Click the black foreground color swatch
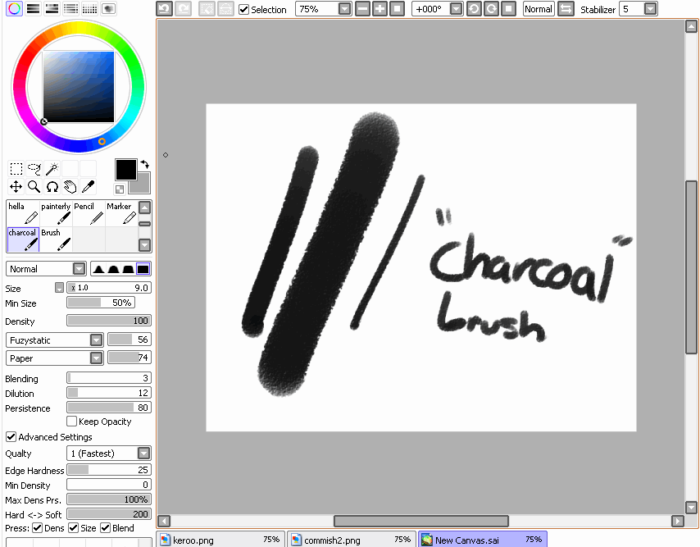This screenshot has height=547, width=700. pos(126,170)
